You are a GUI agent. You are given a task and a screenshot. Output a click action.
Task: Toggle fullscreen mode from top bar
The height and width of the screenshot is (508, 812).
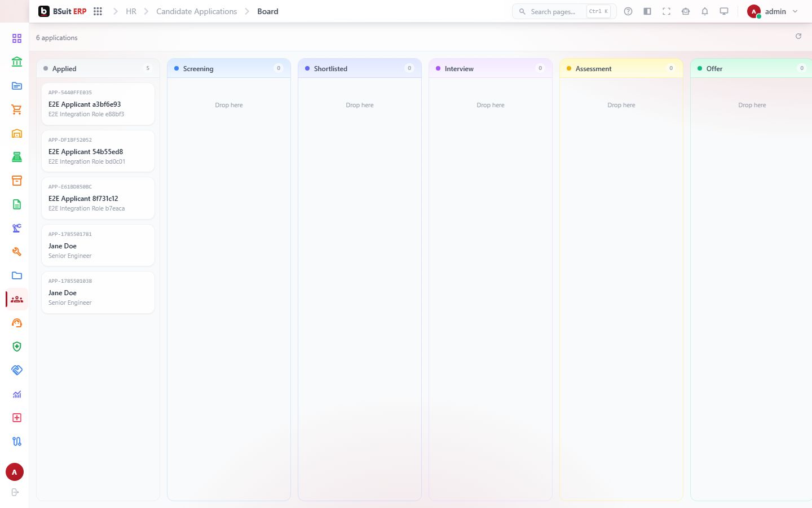[667, 11]
